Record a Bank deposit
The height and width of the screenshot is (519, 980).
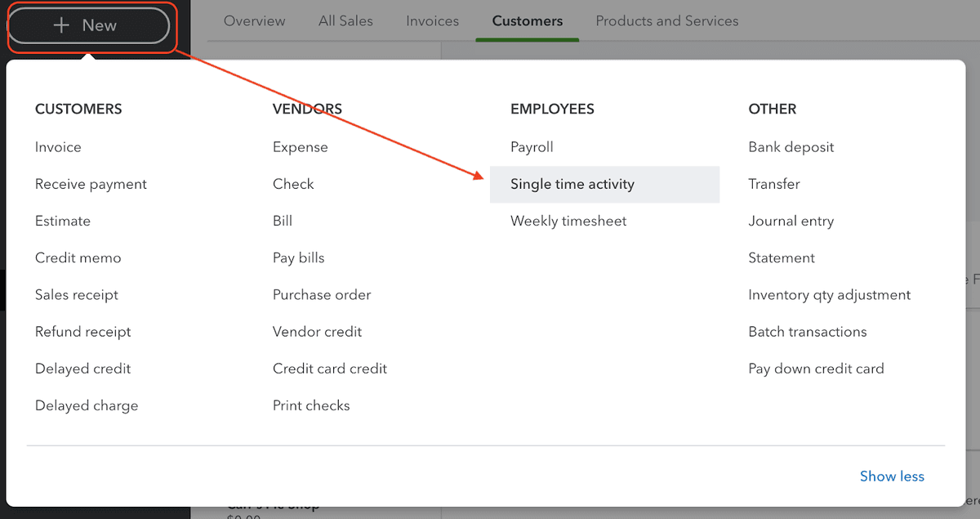coord(791,147)
